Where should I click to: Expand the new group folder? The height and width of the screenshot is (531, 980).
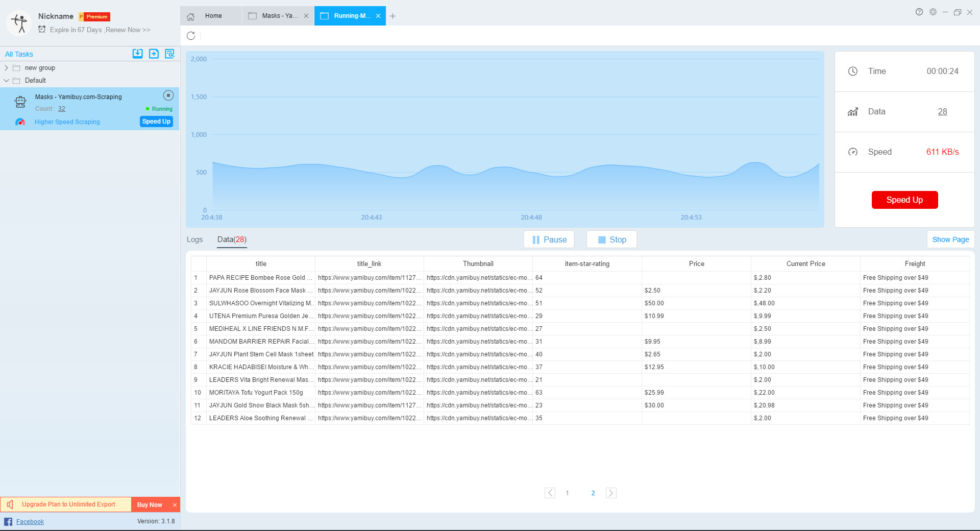[6, 68]
